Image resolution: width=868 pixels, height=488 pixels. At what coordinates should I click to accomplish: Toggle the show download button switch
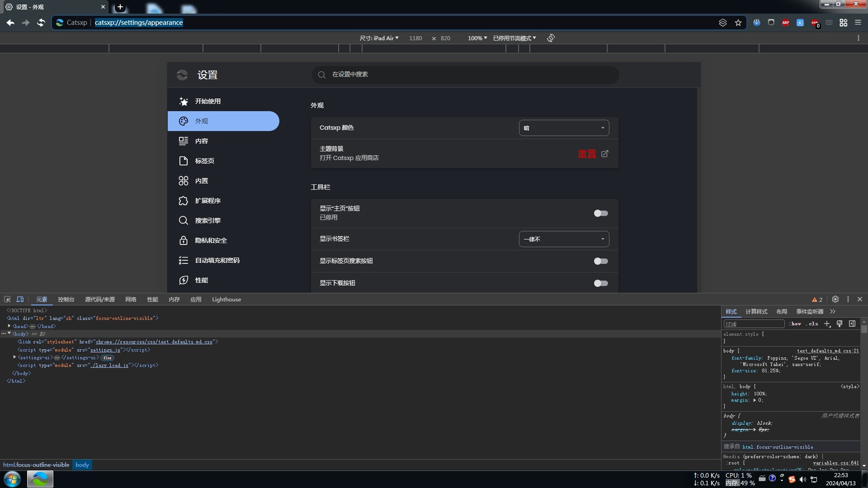click(x=601, y=283)
